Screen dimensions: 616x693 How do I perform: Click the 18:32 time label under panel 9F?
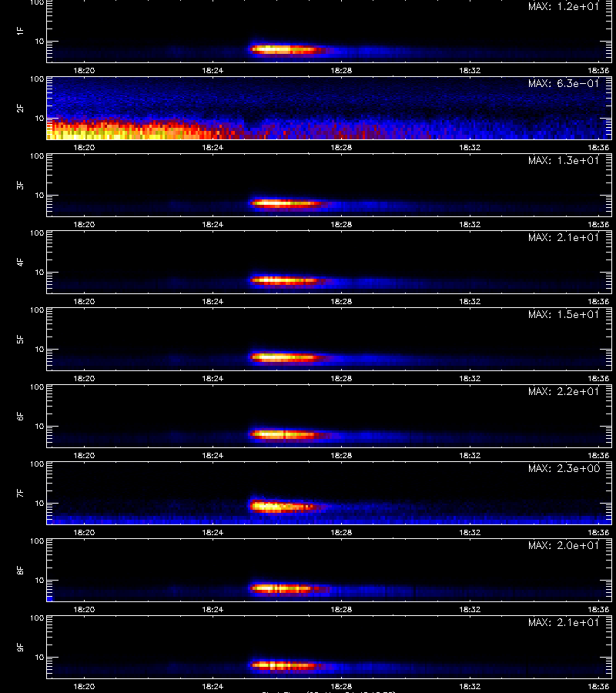click(x=470, y=686)
